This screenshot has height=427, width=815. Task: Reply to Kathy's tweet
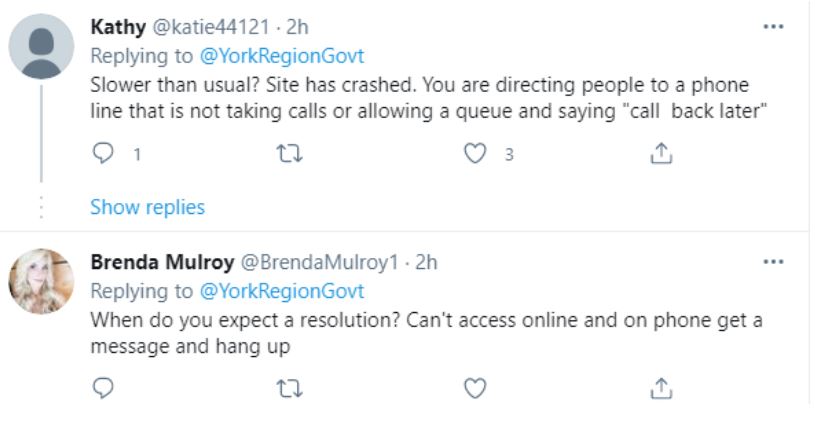(x=104, y=154)
